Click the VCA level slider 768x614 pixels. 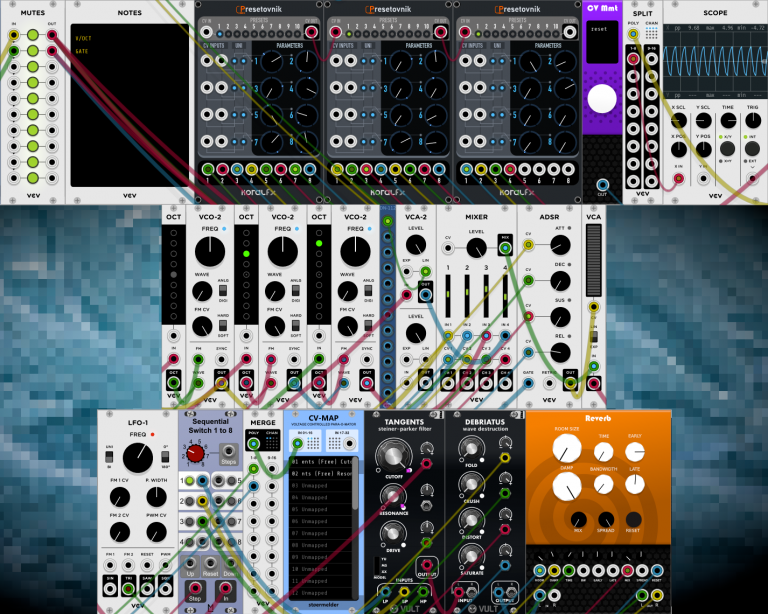click(x=593, y=260)
